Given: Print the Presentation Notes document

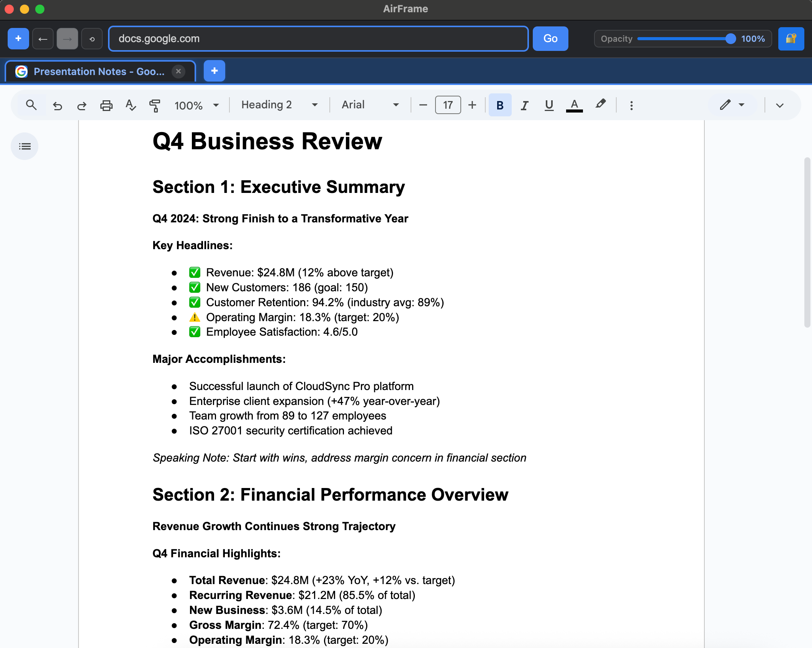Looking at the screenshot, I should pyautogui.click(x=106, y=104).
